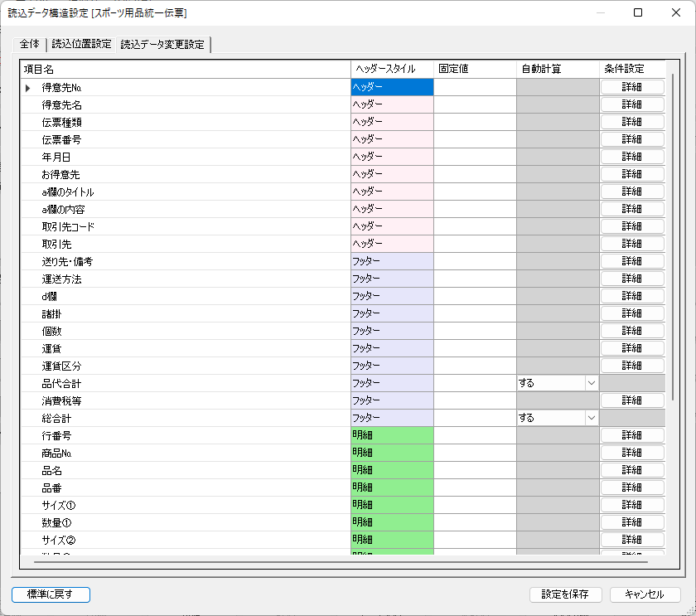Select the 取引先 row name
Screen dimensions: 696x616
point(57,245)
